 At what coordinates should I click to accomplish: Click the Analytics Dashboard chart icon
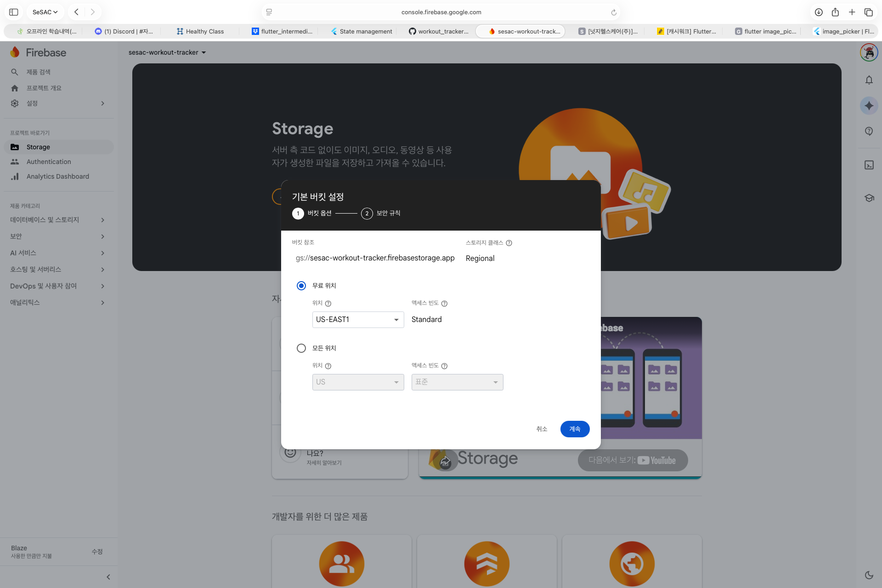[x=15, y=176]
